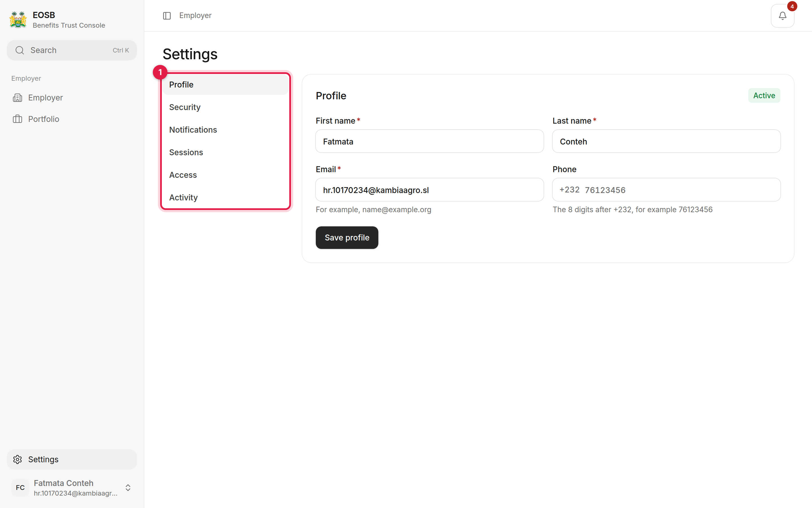
Task: Click the 'Benefits Trust Console' subtitle
Action: [69, 25]
